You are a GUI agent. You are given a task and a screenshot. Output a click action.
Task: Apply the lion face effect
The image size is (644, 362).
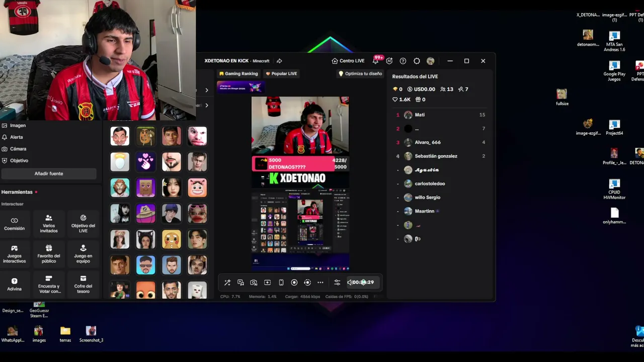(120, 188)
